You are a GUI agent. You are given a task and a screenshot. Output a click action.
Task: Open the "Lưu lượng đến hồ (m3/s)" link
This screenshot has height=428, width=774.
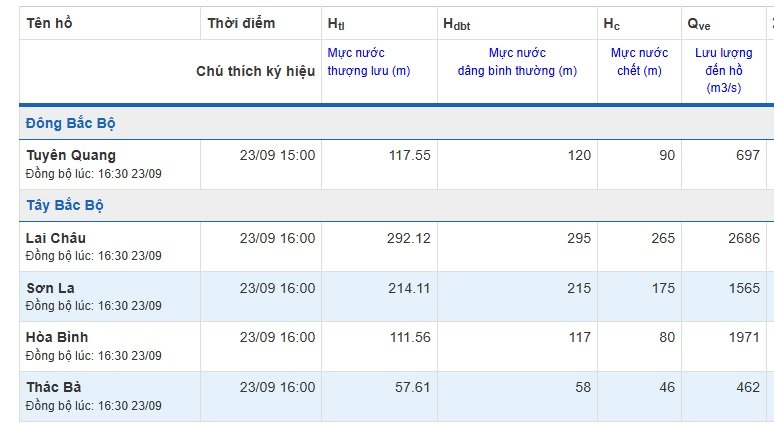click(x=715, y=70)
